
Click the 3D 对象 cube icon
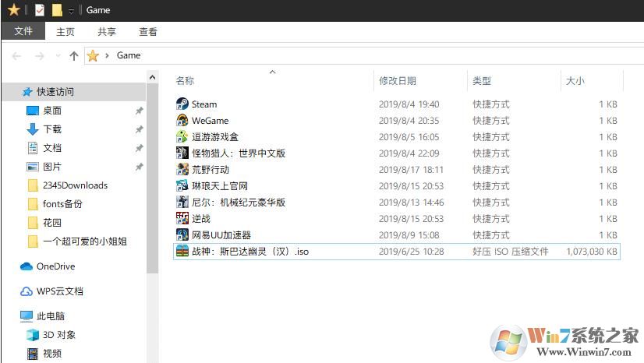tap(33, 335)
